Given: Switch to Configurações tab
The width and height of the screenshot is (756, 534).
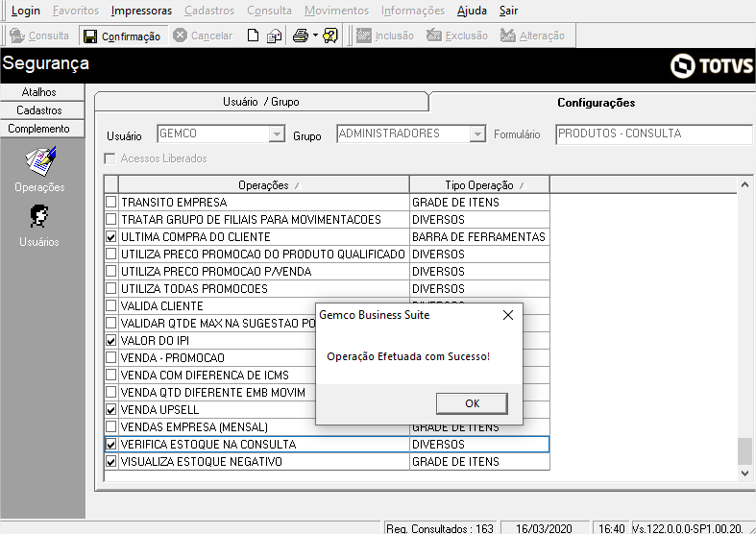Looking at the screenshot, I should [x=596, y=102].
